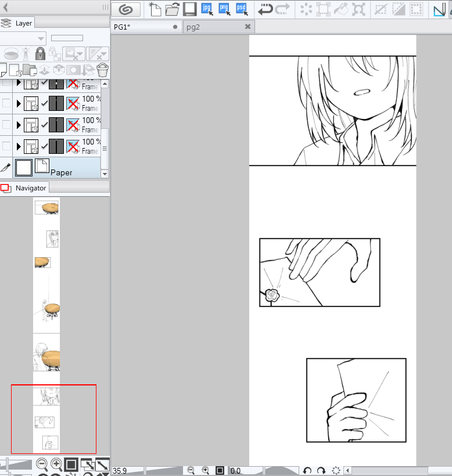
Task: Click Navigator 100% display button
Action: coord(71,464)
